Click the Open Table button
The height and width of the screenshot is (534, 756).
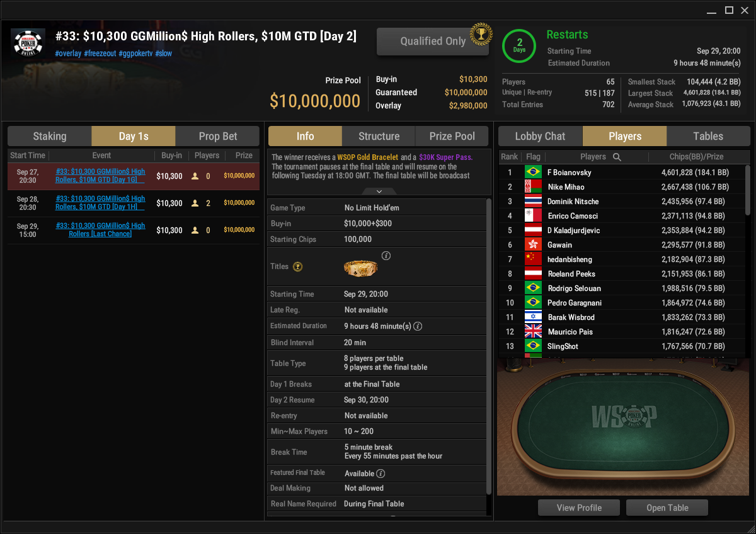[x=668, y=508]
